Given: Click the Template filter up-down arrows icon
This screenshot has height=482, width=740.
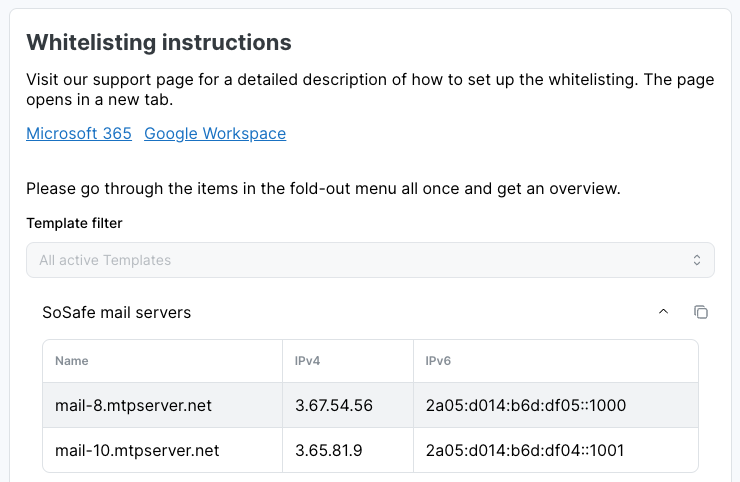Looking at the screenshot, I should [x=697, y=260].
